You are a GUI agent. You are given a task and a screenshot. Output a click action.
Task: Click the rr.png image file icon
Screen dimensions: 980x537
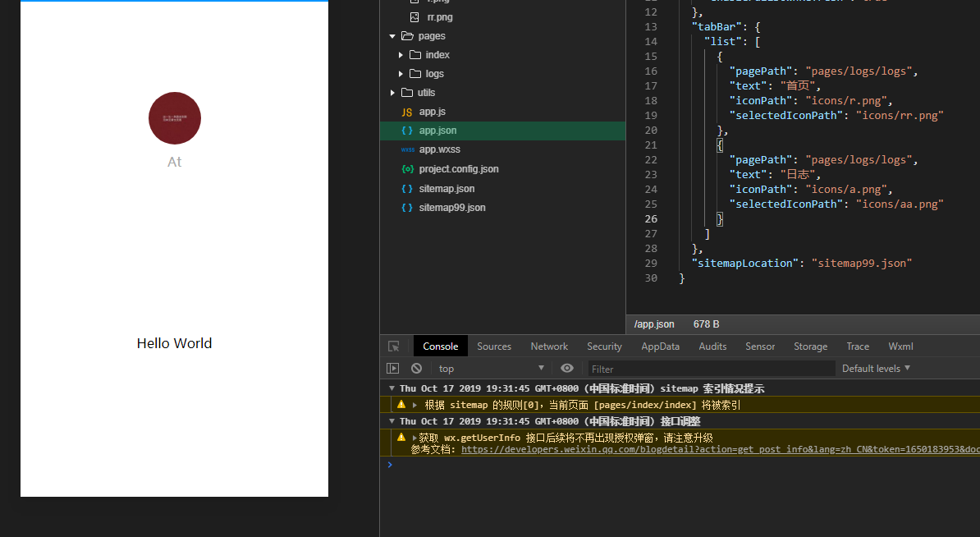pyautogui.click(x=414, y=17)
